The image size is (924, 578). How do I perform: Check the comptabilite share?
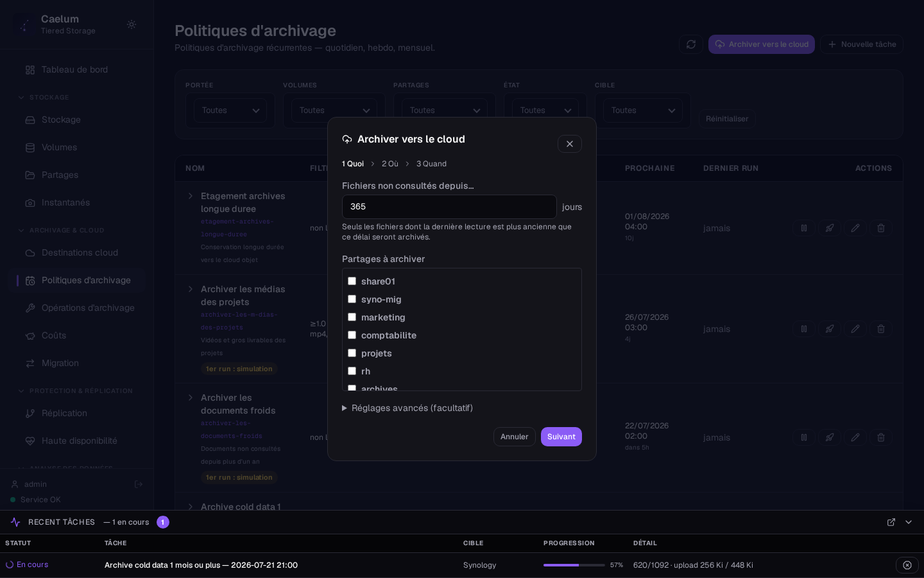[352, 335]
